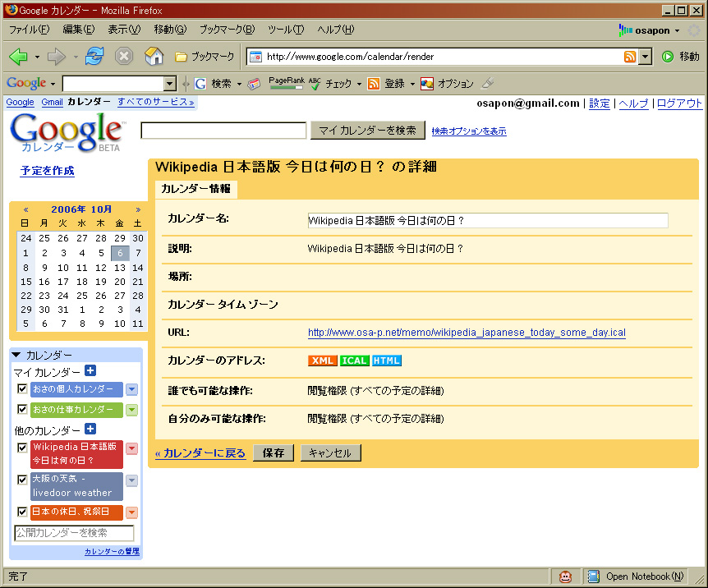Screen dimensions: 708x588
Task: Go to next month in mini calendar
Action: point(138,209)
